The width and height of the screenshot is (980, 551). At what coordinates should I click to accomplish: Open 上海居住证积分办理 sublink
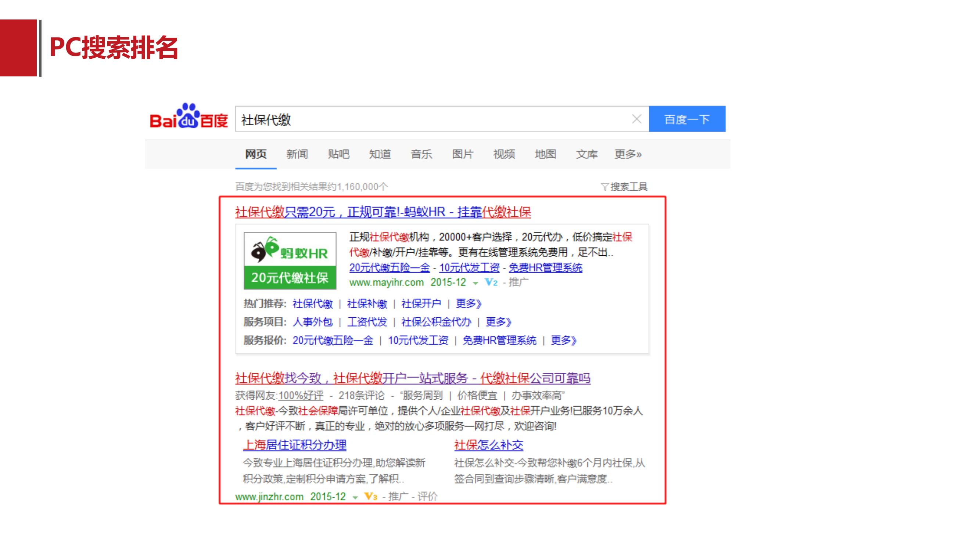click(x=295, y=445)
